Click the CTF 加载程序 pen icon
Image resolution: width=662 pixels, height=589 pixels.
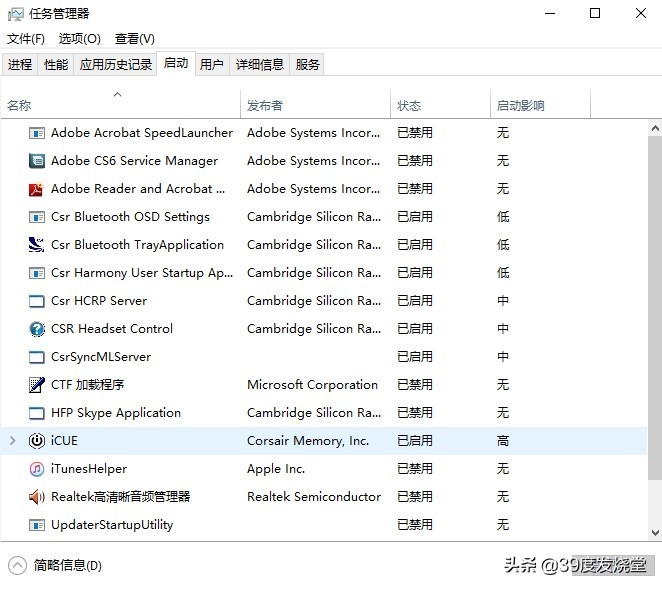click(37, 385)
